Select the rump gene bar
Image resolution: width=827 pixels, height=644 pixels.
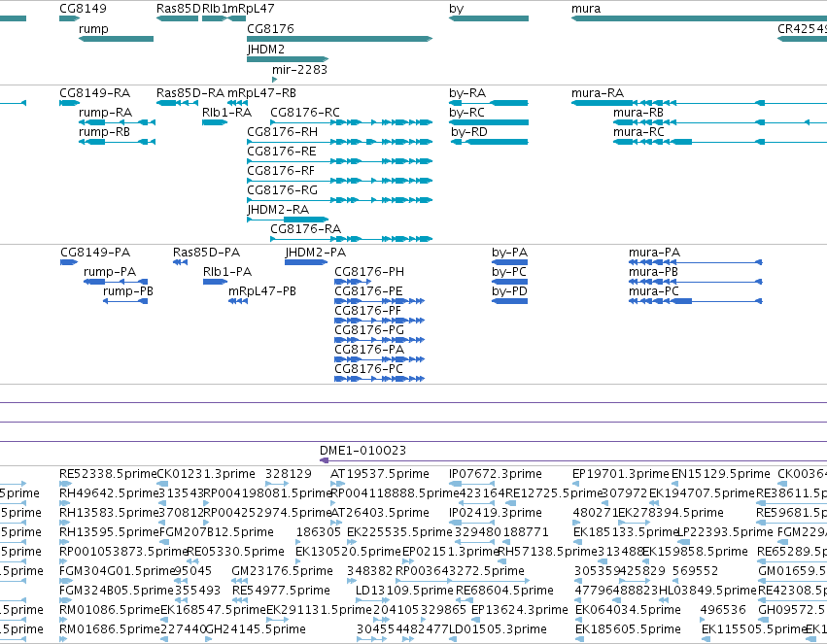[116, 39]
